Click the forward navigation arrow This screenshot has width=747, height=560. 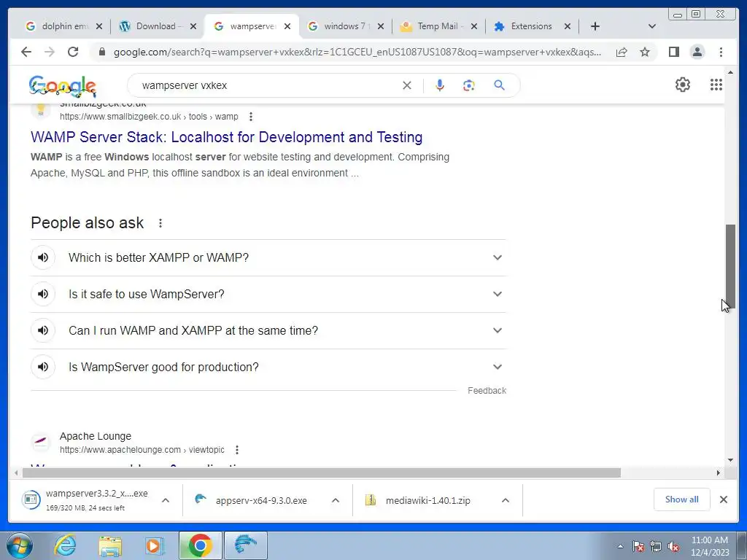50,52
